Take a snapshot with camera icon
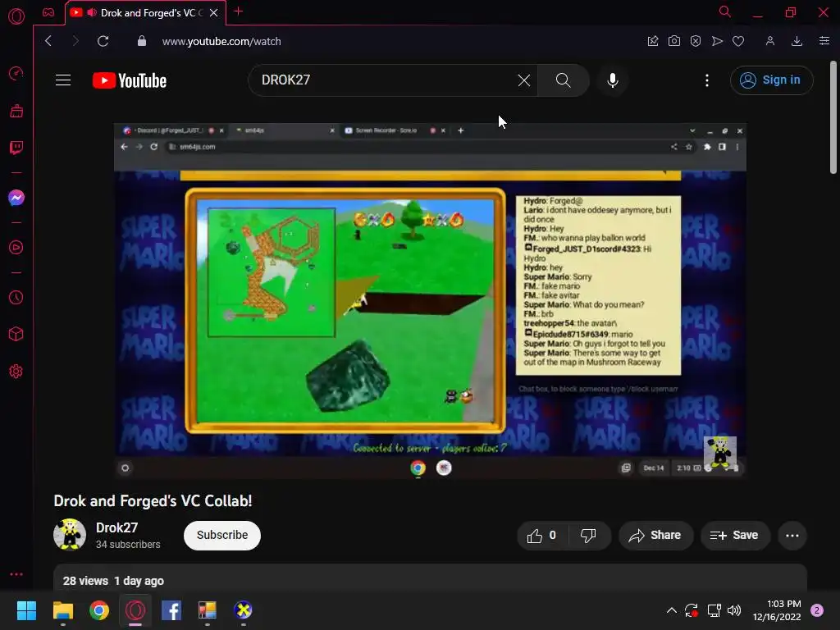Viewport: 840px width, 630px height. pyautogui.click(x=674, y=41)
